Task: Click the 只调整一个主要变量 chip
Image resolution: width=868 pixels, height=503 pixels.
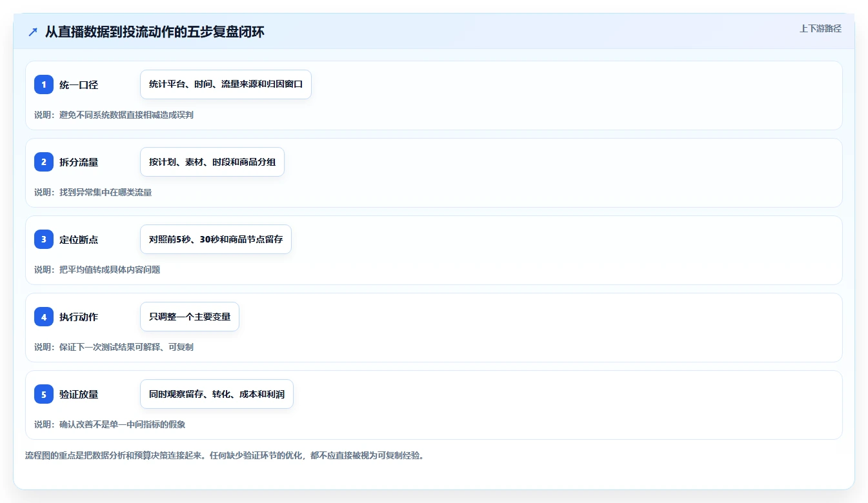Action: 190,317
